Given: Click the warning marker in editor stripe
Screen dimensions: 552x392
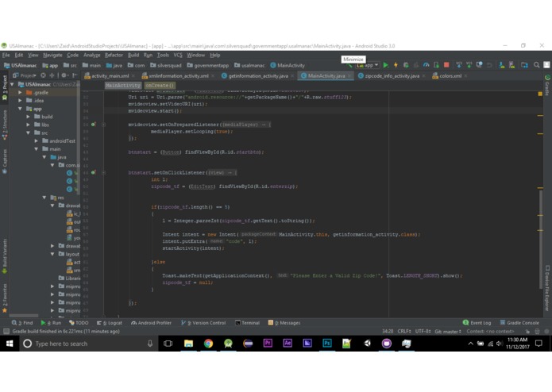Looking at the screenshot, I should tap(540, 94).
